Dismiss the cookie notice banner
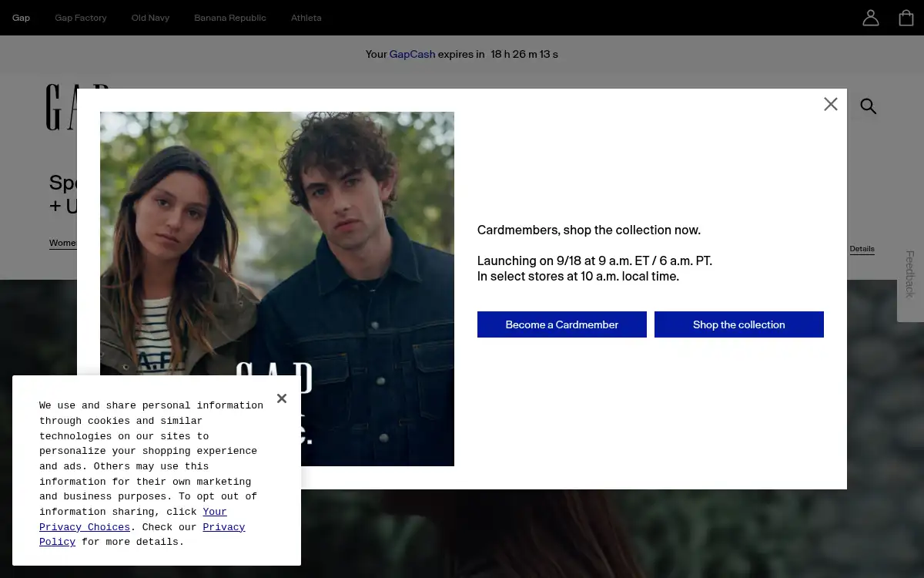924x578 pixels. click(282, 398)
